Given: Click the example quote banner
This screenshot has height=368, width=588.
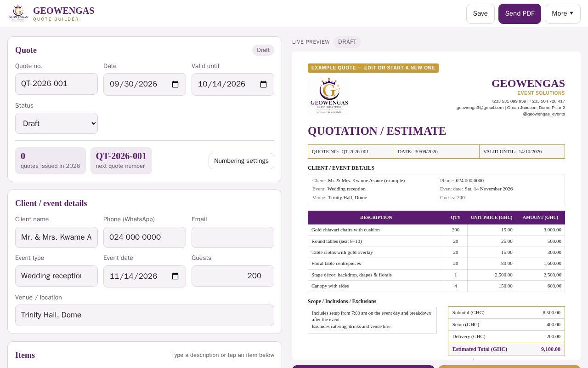Looking at the screenshot, I should pos(373,68).
